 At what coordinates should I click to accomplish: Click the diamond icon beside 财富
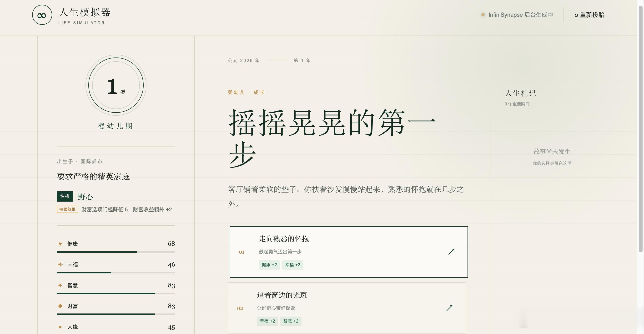[60, 306]
